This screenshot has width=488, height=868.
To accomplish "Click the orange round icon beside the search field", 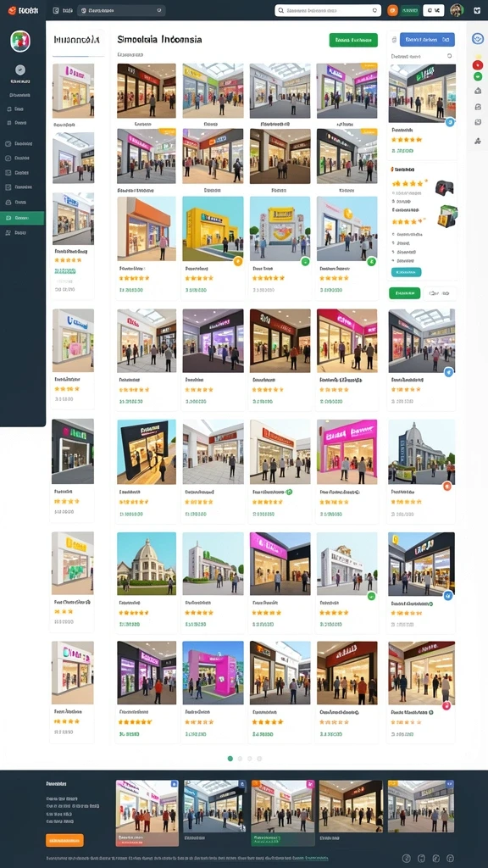I will (392, 10).
